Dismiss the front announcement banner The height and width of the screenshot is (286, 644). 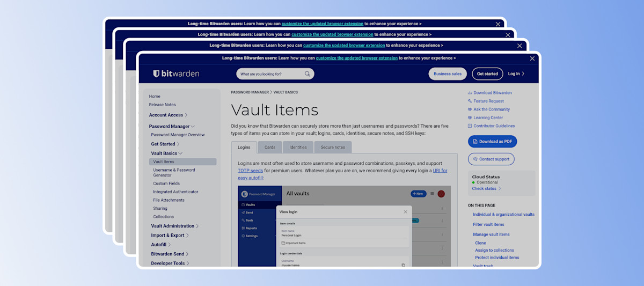click(x=532, y=58)
